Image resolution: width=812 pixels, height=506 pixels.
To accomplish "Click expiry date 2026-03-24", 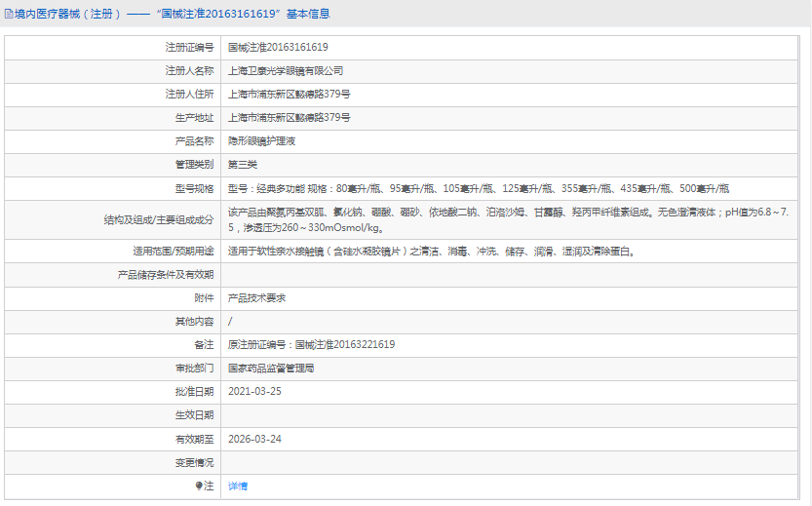I will tap(254, 439).
